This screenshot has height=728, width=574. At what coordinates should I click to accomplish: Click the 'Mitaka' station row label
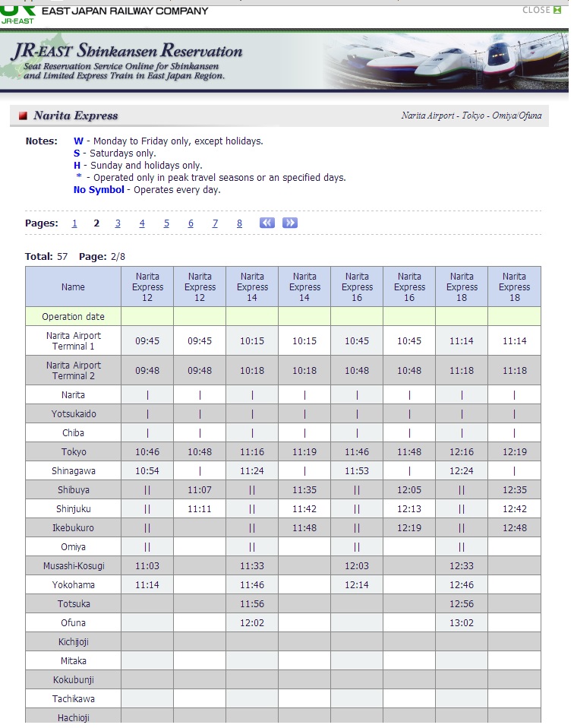pyautogui.click(x=74, y=661)
